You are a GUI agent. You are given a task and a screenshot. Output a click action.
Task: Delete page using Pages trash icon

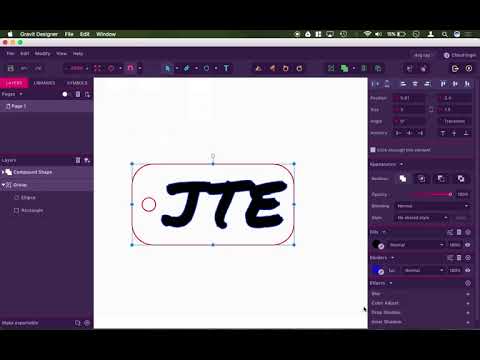78,94
